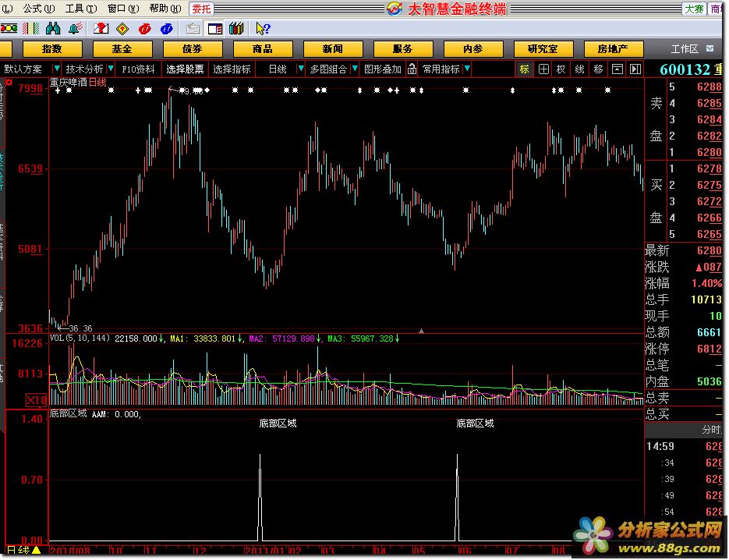The image size is (729, 560).
Task: Click the 大赛 tab at top right
Action: (x=694, y=9)
